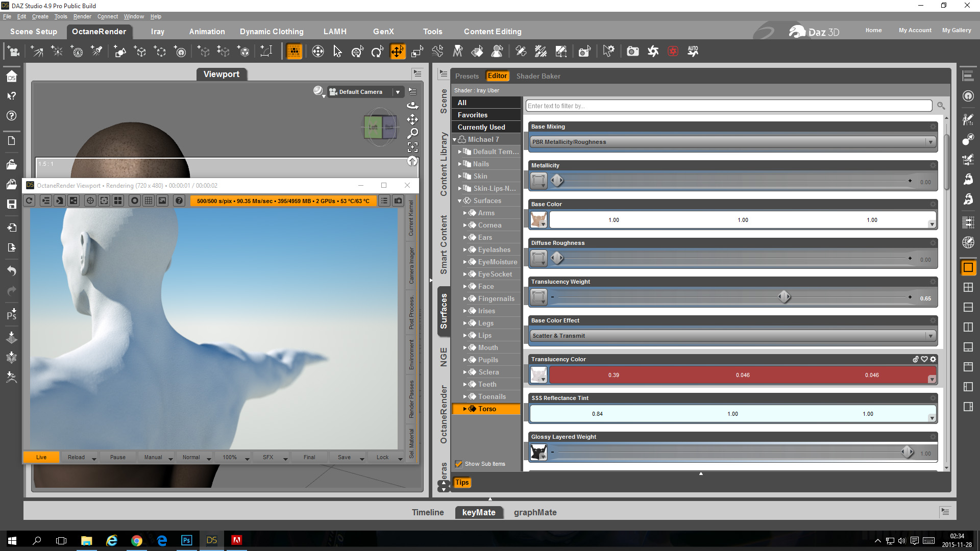Screen dimensions: 980x551
Task: Click the Base Color texture thumbnail
Action: click(x=538, y=220)
